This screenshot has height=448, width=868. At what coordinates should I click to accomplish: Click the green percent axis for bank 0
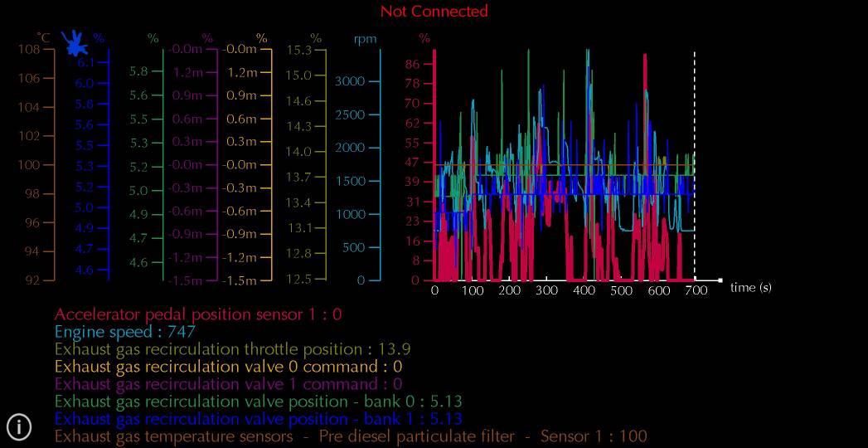pyautogui.click(x=162, y=166)
